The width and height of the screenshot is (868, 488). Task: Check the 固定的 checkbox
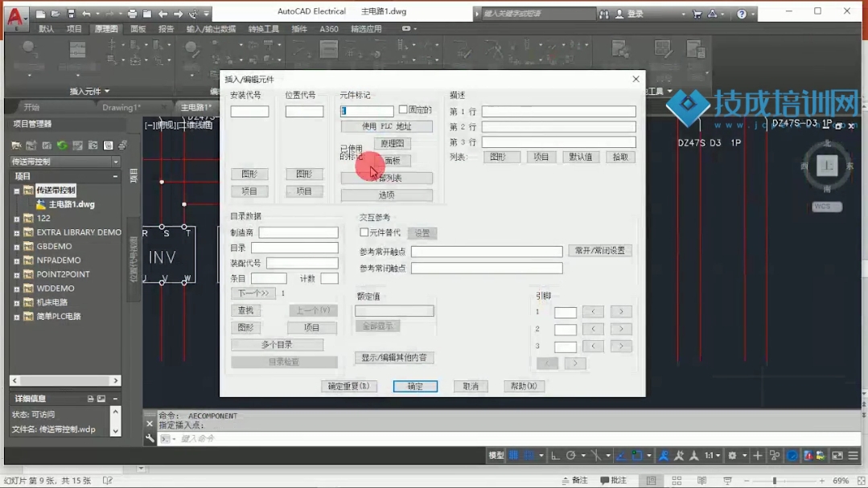(403, 109)
